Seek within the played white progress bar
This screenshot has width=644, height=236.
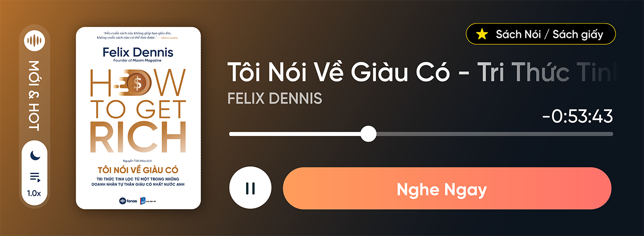point(295,134)
